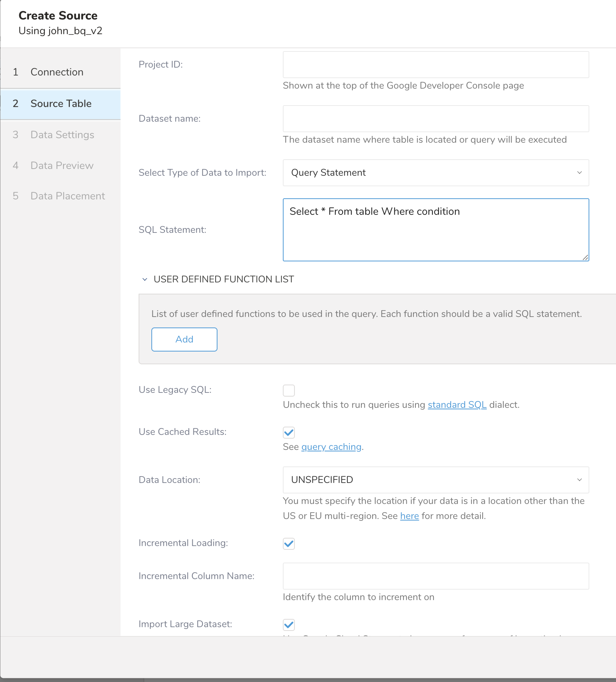Uncheck the Use Cached Results checkbox
Screen dimensions: 616x682
point(289,433)
